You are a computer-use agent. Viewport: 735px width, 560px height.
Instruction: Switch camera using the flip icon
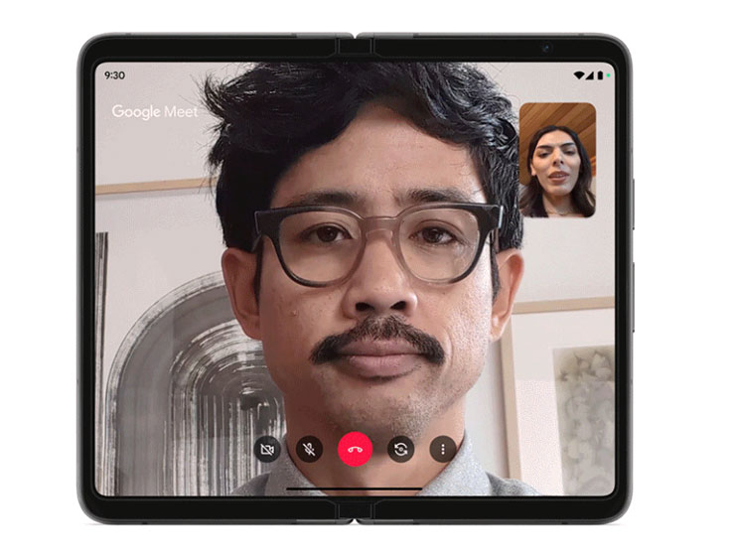pos(399,449)
